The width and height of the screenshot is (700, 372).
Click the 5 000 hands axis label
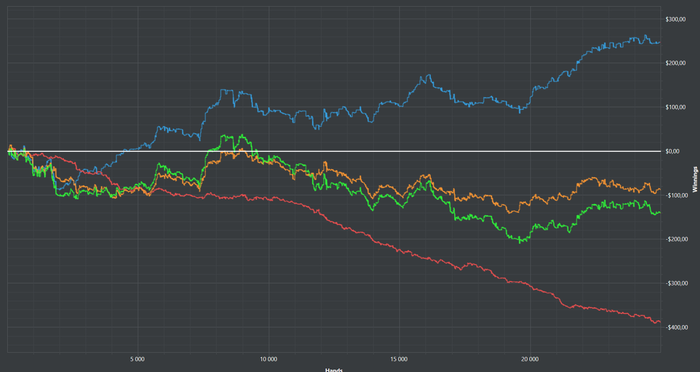138,359
